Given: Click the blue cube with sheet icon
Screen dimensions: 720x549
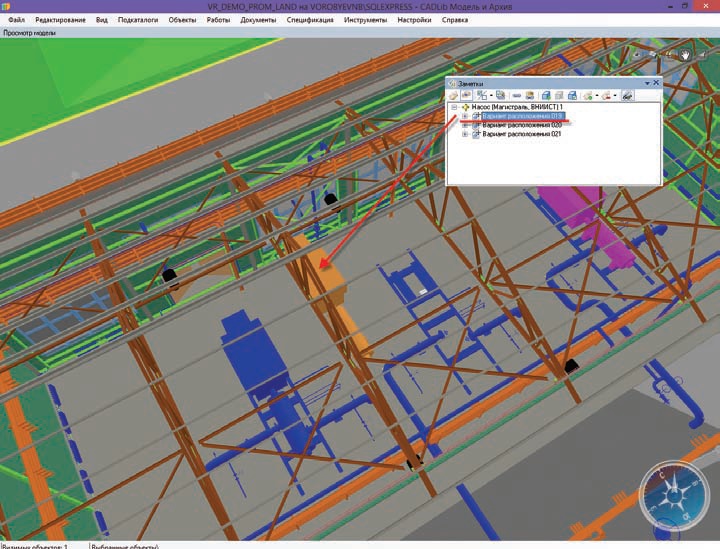Looking at the screenshot, I should 572,95.
